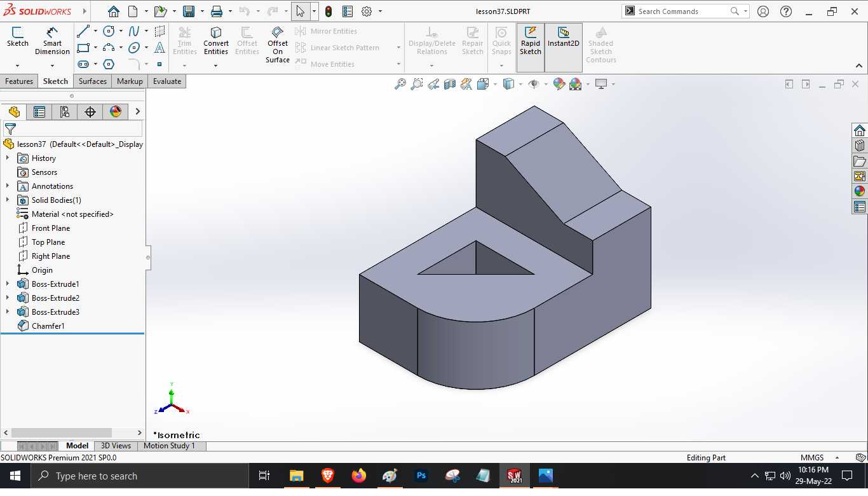
Task: Click the Convert Entities tool
Action: point(216,41)
